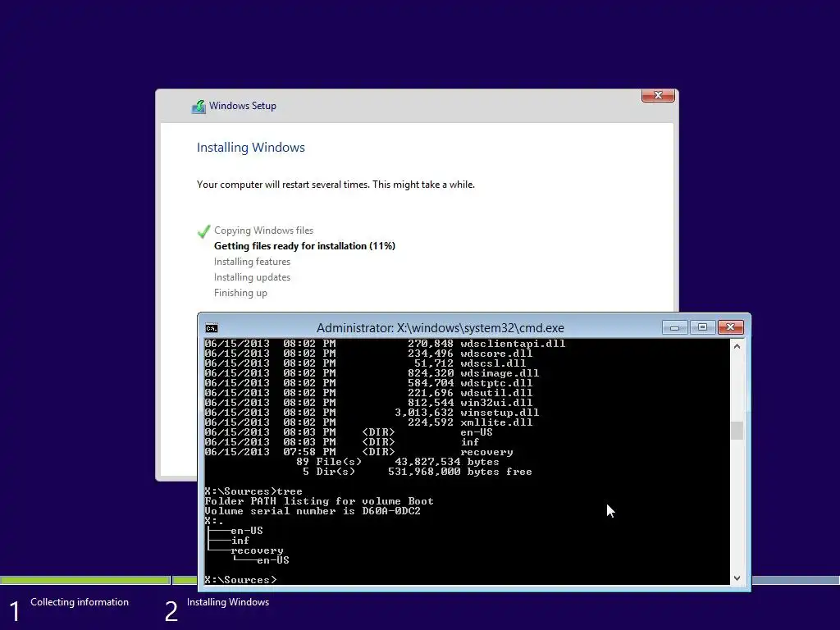Click the 'X:.' tree root line

pyautogui.click(x=214, y=521)
